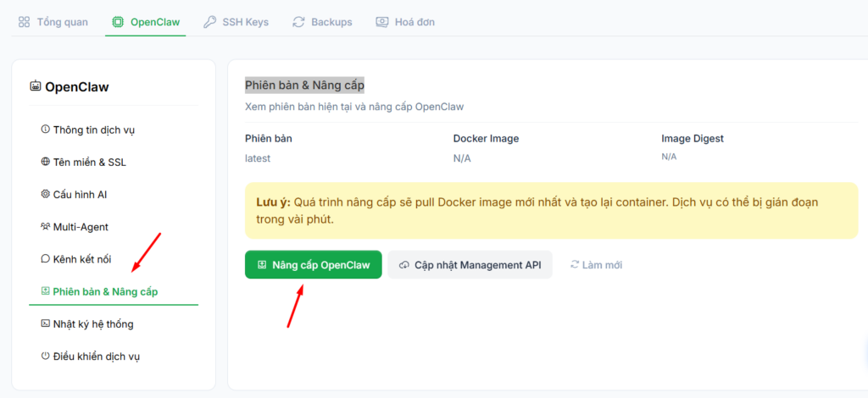Click info icon of Thông tin dịch vụ
This screenshot has height=398, width=868.
(x=46, y=130)
